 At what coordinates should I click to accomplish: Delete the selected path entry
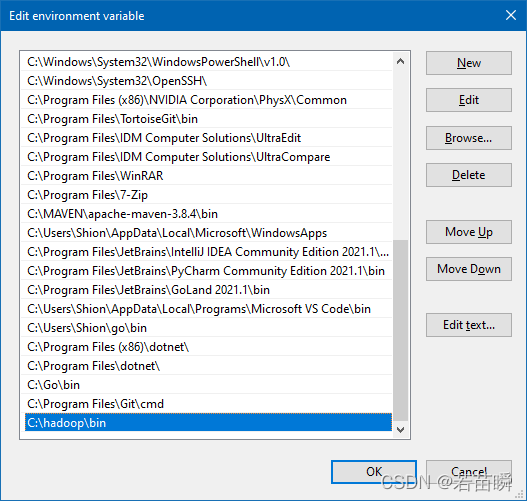pyautogui.click(x=469, y=175)
